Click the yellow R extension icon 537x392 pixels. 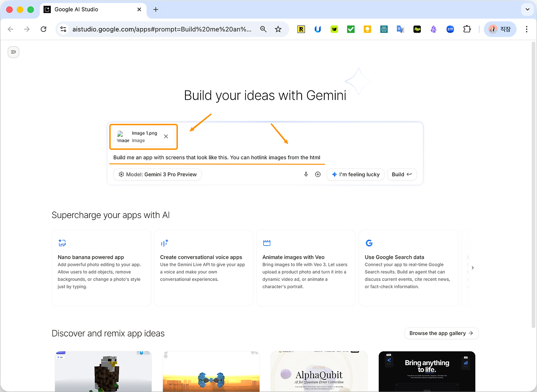(x=301, y=29)
